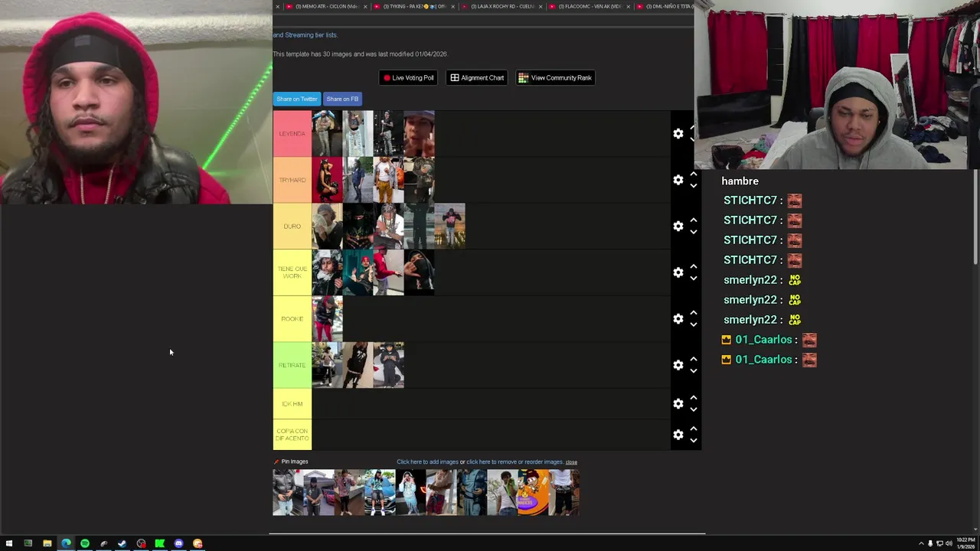Click here to add images link
The width and height of the screenshot is (980, 551).
427,462
